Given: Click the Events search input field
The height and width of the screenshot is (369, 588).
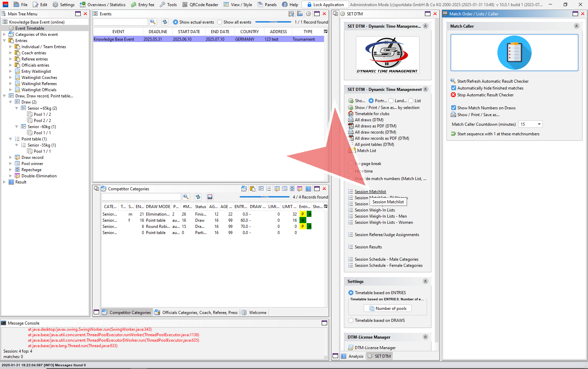Looking at the screenshot, I should [120, 22].
